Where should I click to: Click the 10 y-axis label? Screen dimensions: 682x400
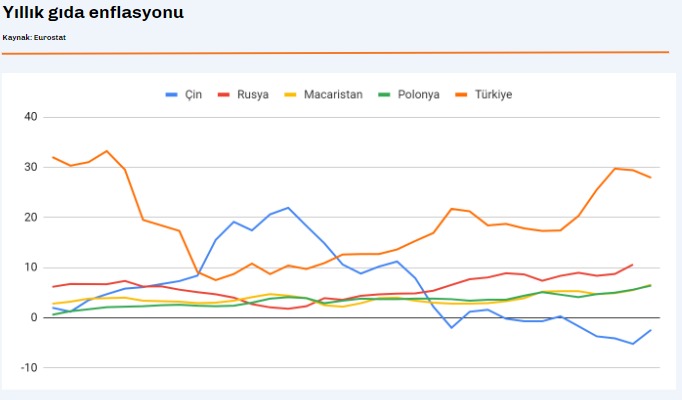click(31, 267)
